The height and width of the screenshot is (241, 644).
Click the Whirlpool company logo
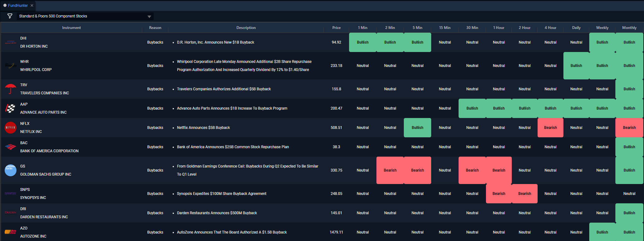coord(11,66)
